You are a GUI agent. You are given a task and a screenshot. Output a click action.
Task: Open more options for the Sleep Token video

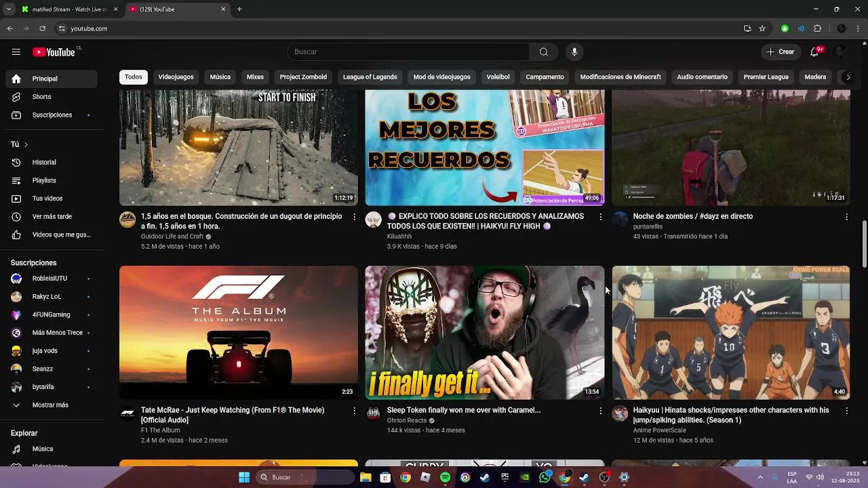(x=600, y=411)
